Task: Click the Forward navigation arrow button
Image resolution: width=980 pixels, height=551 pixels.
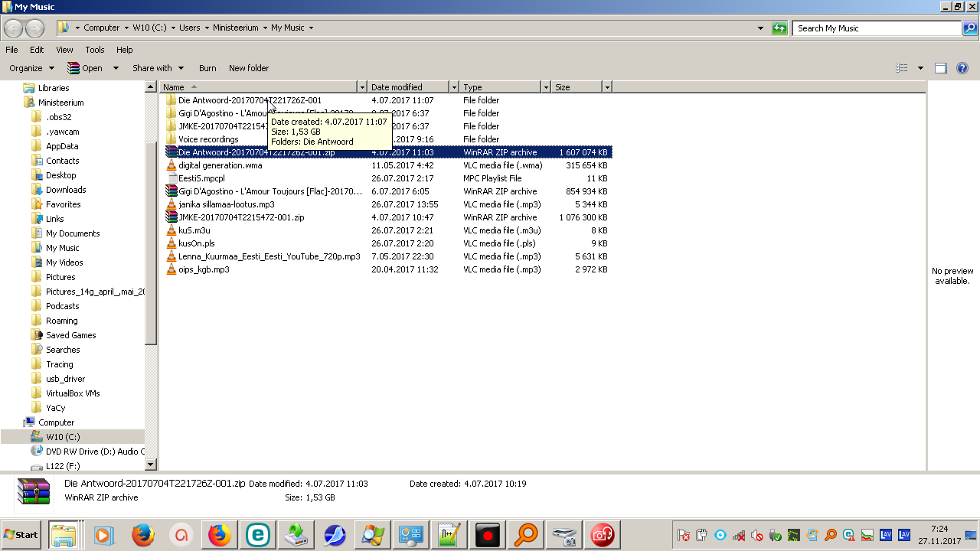Action: point(35,28)
